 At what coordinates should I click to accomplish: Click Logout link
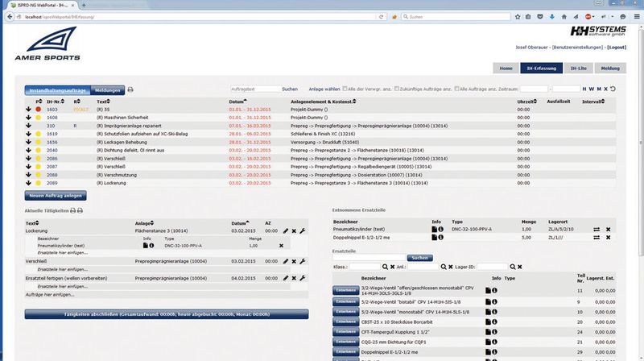pos(617,48)
